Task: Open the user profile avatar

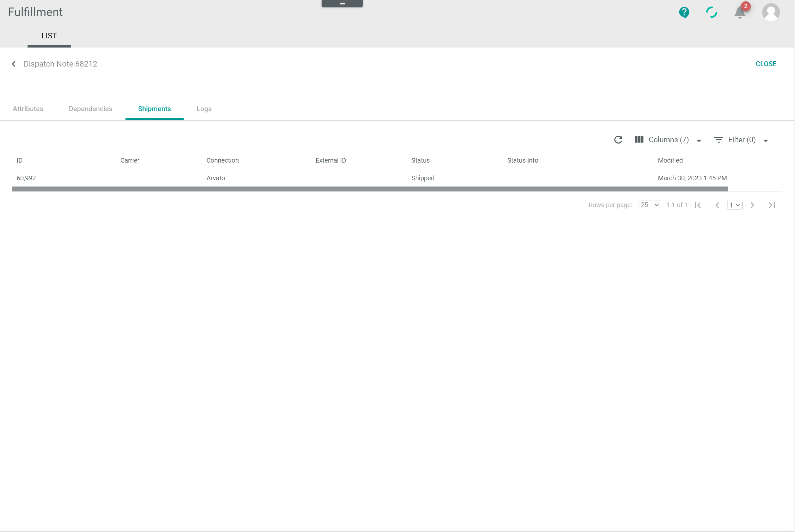Action: (770, 12)
